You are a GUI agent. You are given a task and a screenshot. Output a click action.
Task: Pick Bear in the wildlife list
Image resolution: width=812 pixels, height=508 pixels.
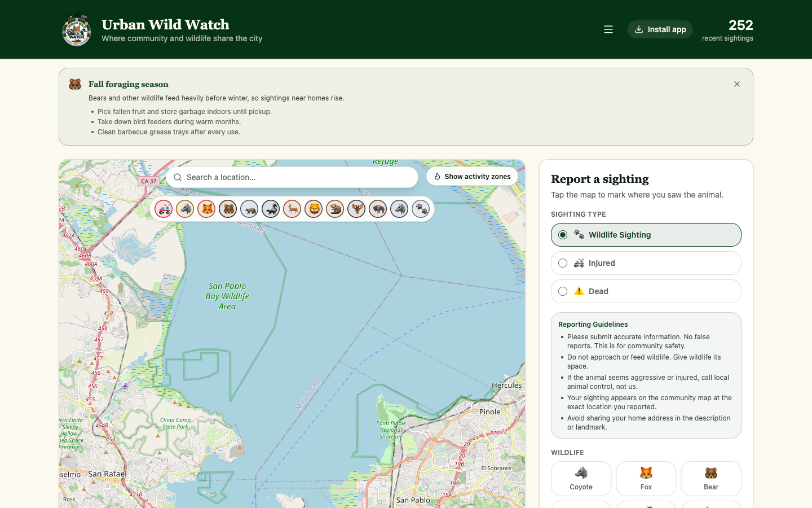(x=711, y=479)
